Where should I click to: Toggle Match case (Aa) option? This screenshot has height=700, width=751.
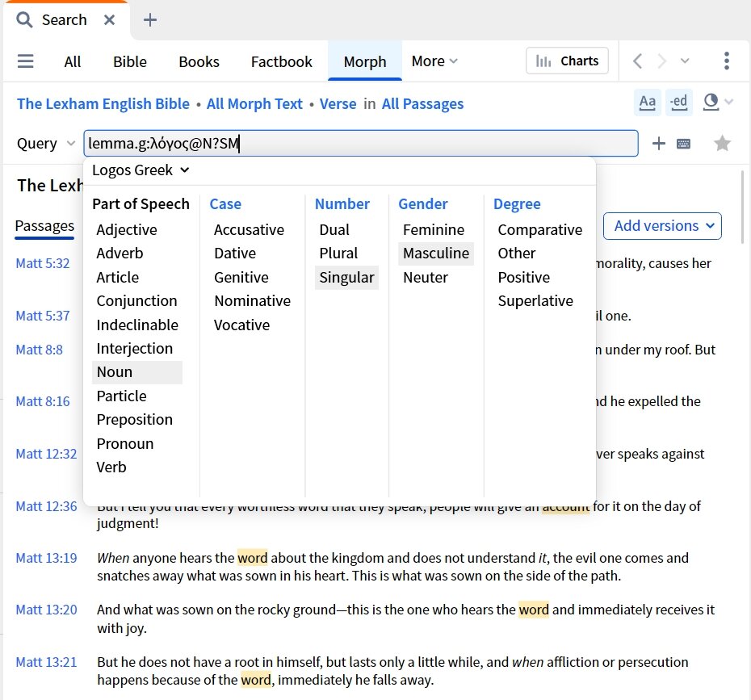pyautogui.click(x=648, y=102)
